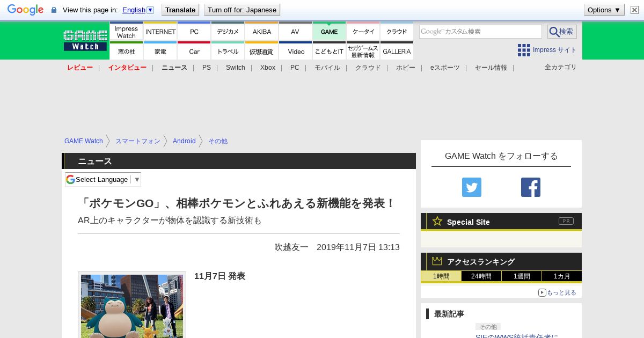This screenshot has height=338, width=644.
Task: Go to インタビュー category
Action: click(x=127, y=68)
